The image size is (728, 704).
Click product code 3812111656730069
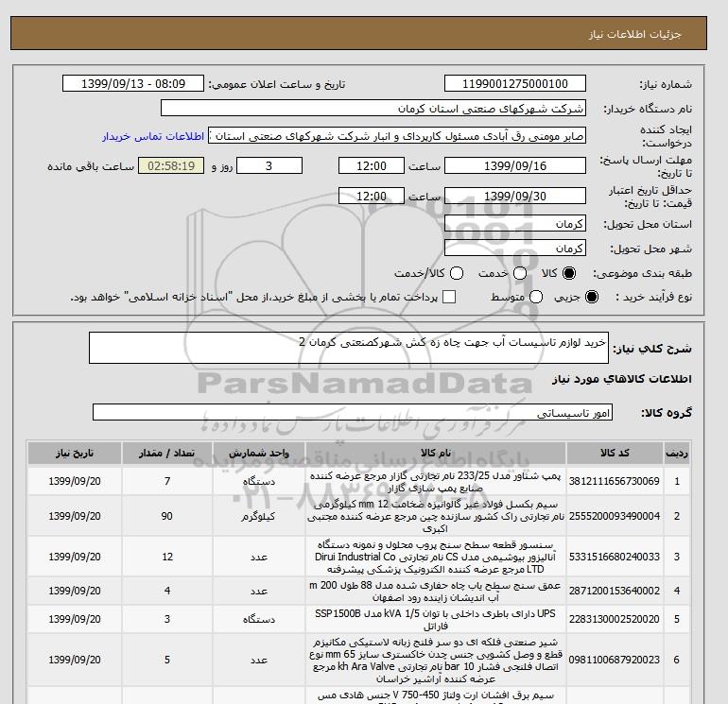(615, 481)
